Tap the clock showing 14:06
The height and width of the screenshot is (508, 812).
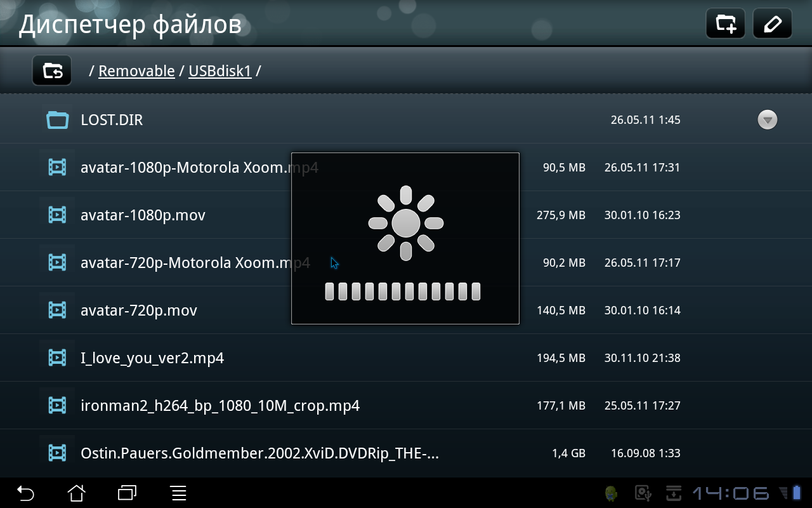(x=731, y=493)
